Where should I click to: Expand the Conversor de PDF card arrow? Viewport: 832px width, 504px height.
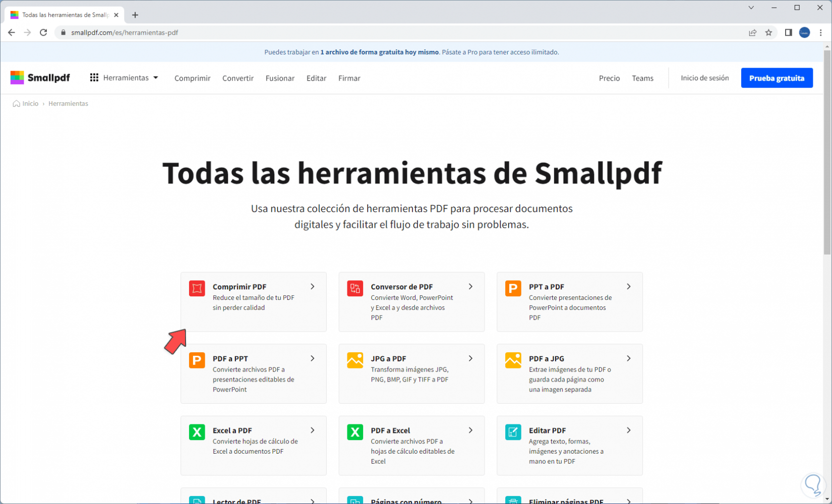470,286
